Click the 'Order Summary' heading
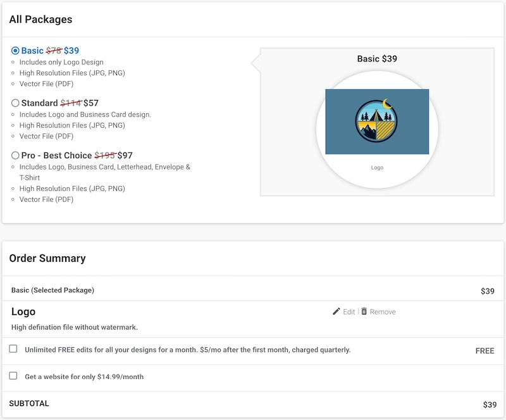The image size is (506, 420). click(47, 258)
